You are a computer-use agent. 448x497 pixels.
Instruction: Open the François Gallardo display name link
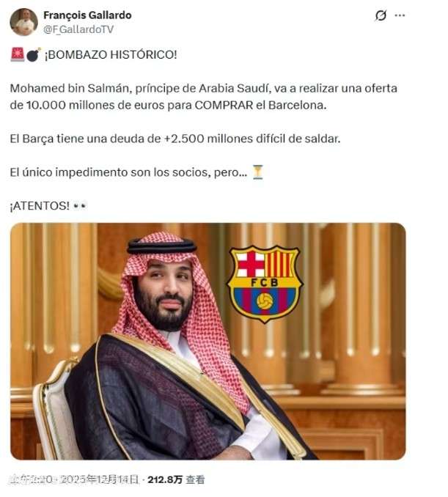coord(87,15)
